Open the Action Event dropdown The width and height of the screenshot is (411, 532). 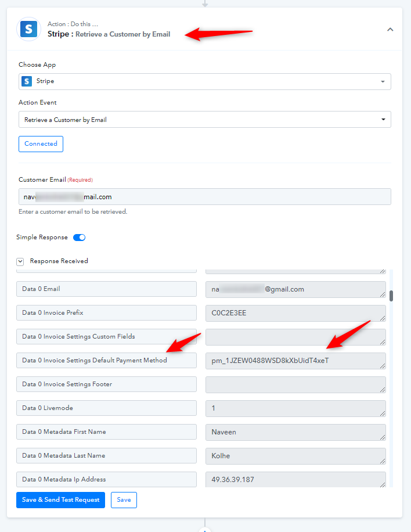[x=205, y=120]
